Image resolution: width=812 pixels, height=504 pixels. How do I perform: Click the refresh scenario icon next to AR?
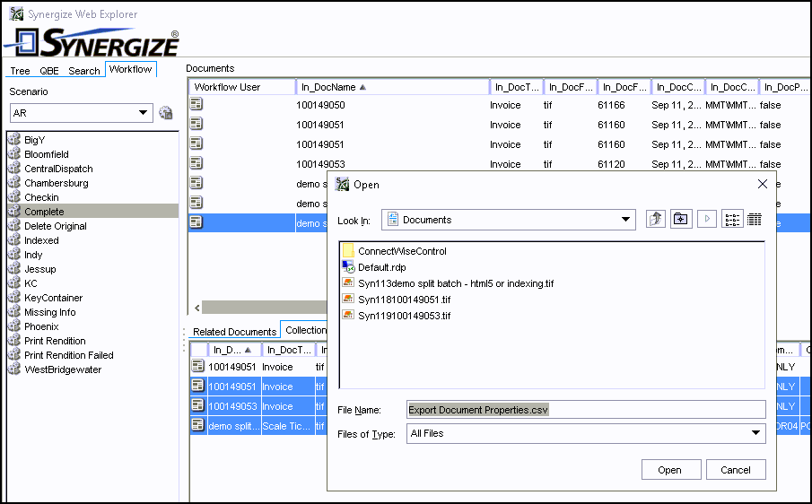(166, 112)
